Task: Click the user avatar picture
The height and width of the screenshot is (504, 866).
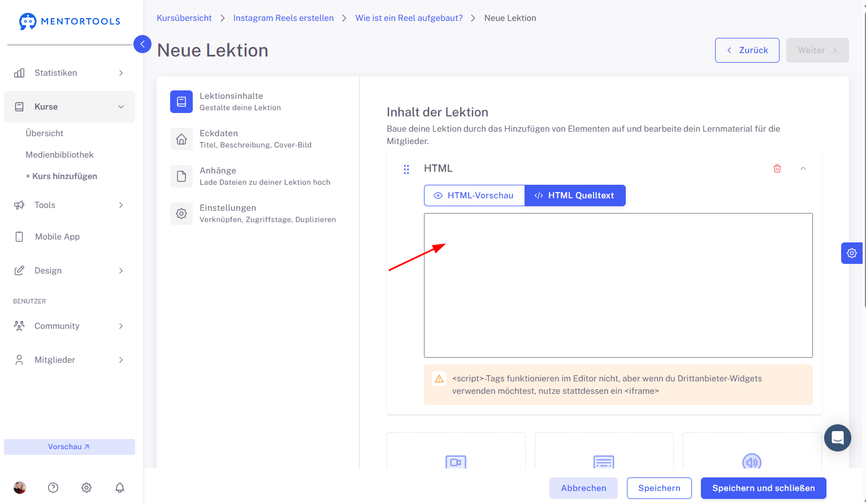Action: [20, 488]
